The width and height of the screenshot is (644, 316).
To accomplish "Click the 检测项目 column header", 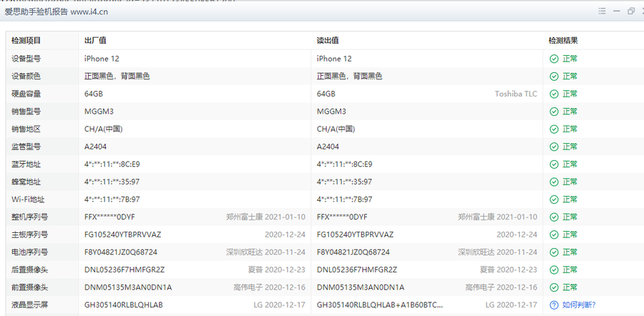I will click(26, 41).
